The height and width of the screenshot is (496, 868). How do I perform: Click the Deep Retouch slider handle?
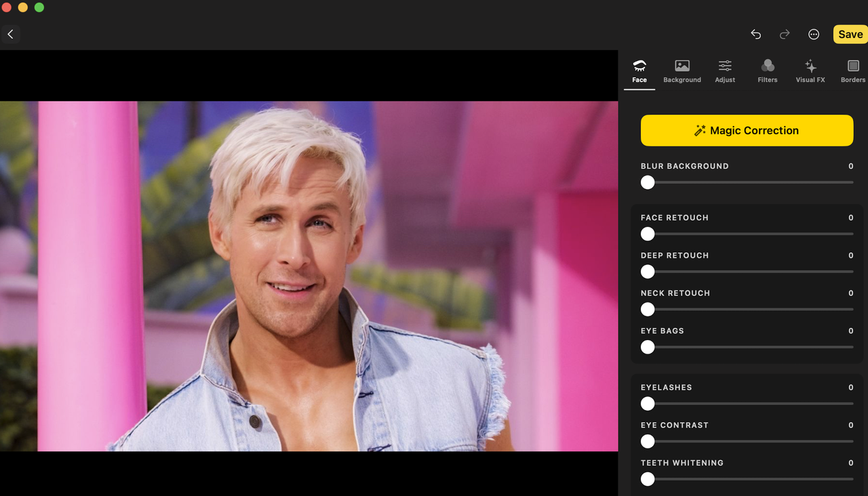tap(648, 272)
